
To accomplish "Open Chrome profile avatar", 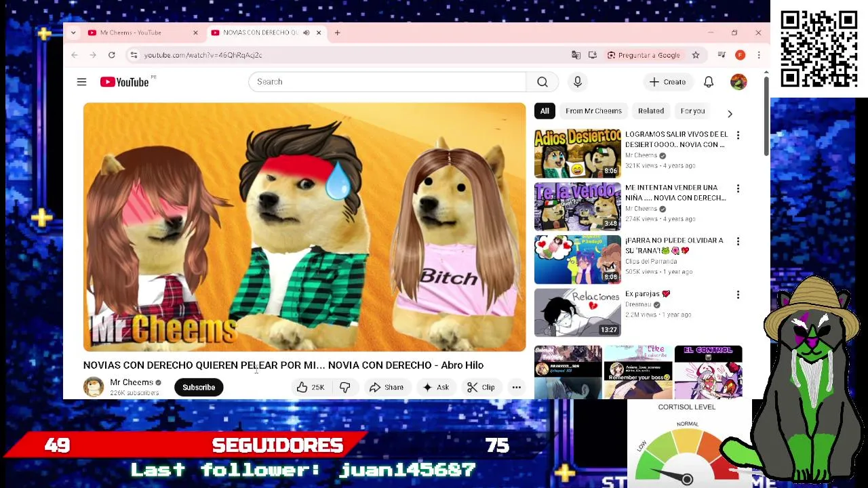I will point(741,55).
